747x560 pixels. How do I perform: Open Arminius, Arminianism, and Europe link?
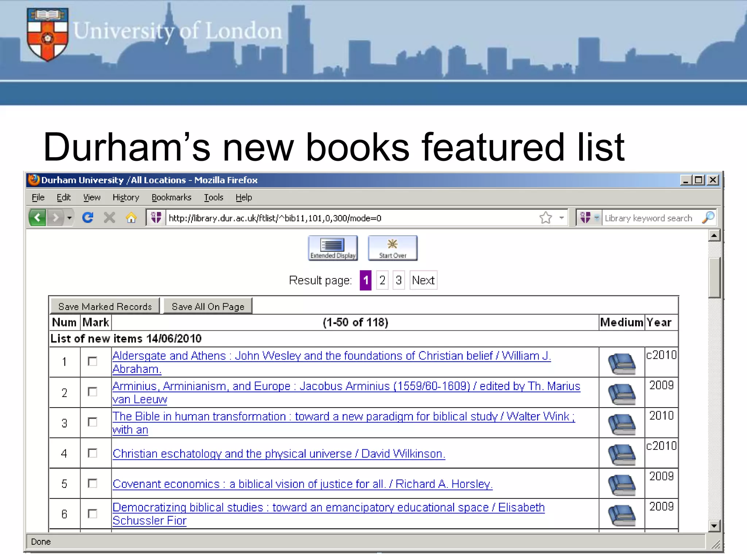346,392
